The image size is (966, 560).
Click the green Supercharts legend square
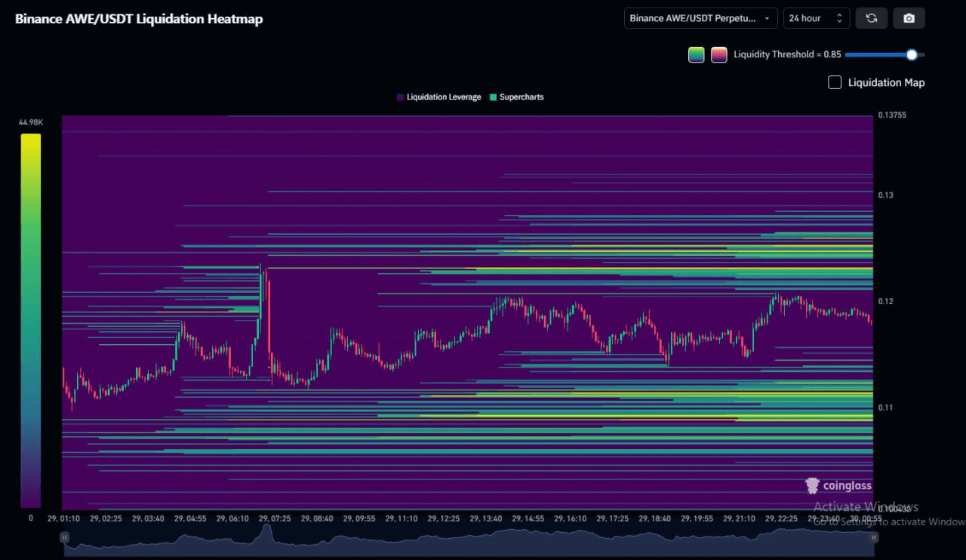pyautogui.click(x=494, y=97)
